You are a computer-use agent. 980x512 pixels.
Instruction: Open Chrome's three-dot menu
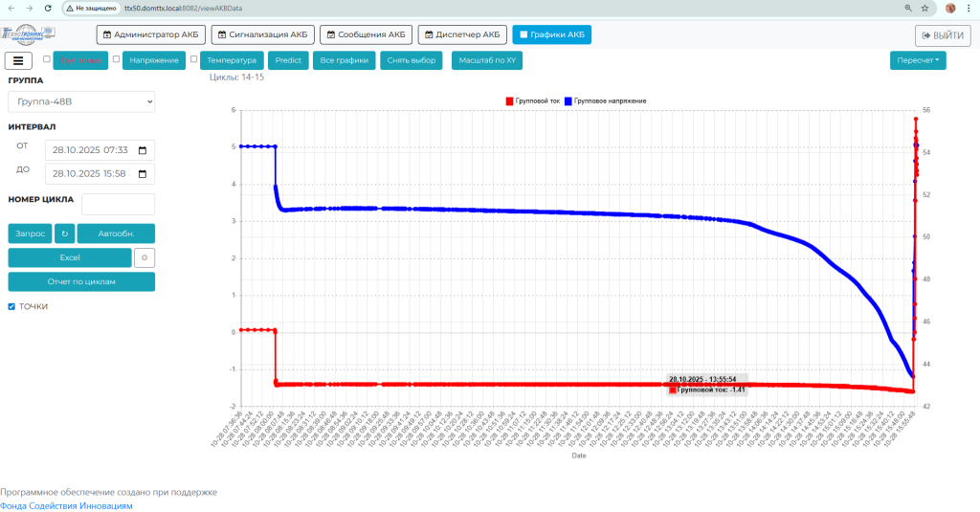(970, 8)
